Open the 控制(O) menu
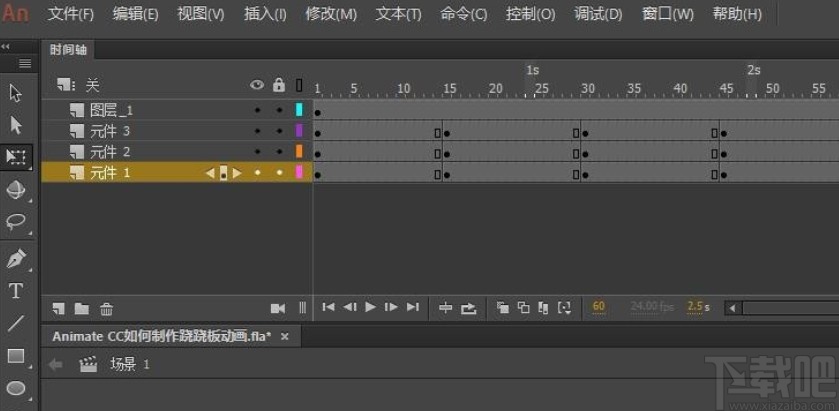Screen dimensions: 839x411 [x=530, y=14]
